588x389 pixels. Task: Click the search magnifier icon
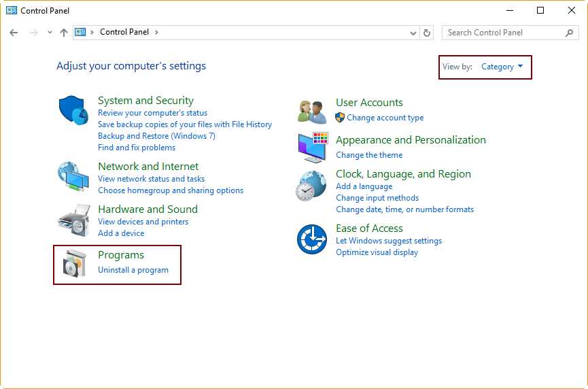click(569, 33)
